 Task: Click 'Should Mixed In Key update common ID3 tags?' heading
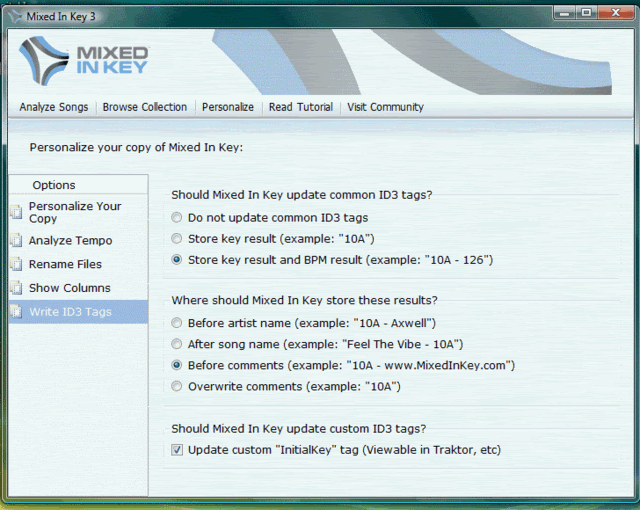[x=302, y=195]
